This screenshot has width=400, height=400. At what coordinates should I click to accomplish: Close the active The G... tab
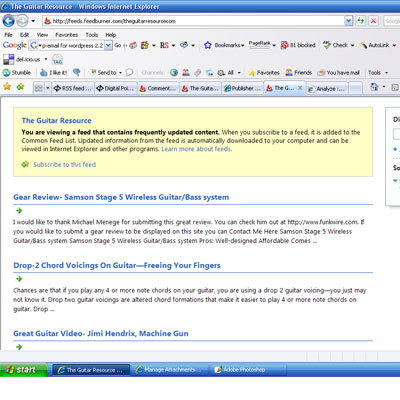point(300,88)
